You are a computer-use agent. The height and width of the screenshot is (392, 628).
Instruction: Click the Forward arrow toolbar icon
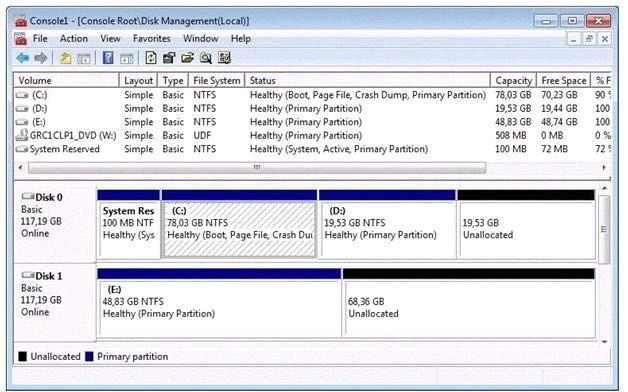[40, 58]
